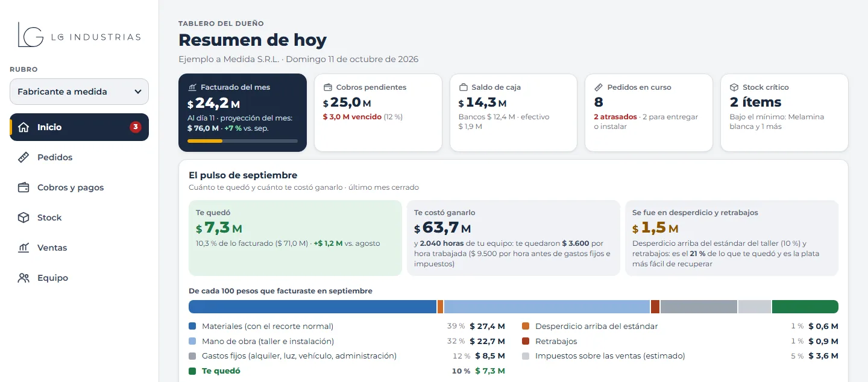Click 'Materiales (con el recorte normal)' legend row
The width and height of the screenshot is (868, 382).
point(347,326)
